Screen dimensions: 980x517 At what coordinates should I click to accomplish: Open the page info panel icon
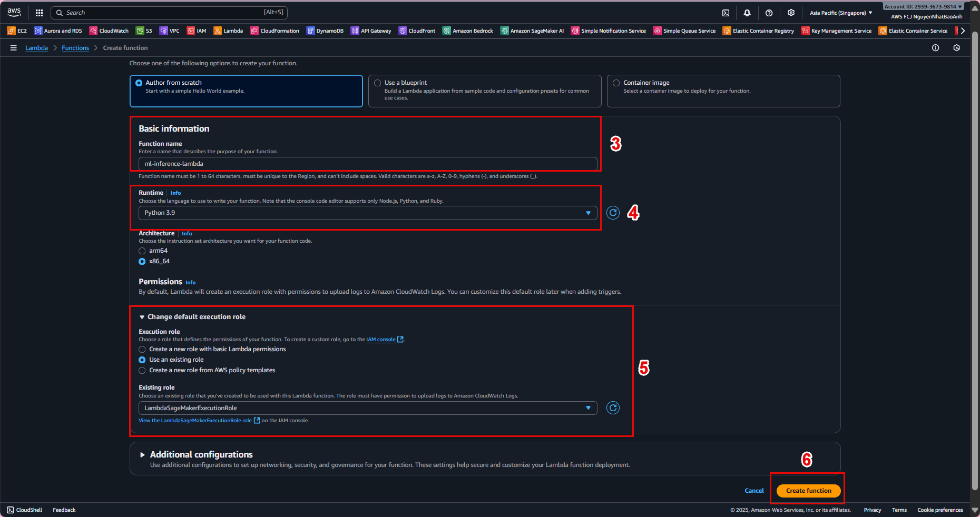click(935, 48)
